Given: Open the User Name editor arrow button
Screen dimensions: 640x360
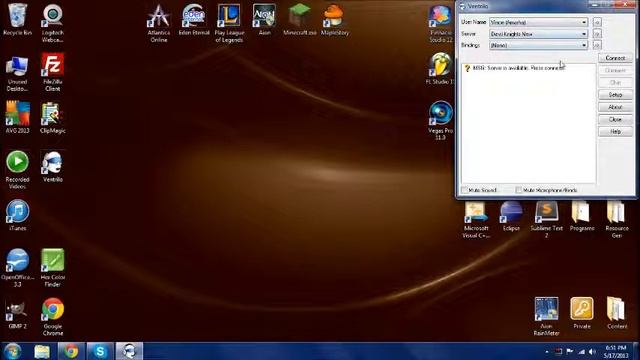Looking at the screenshot, I should coord(597,22).
